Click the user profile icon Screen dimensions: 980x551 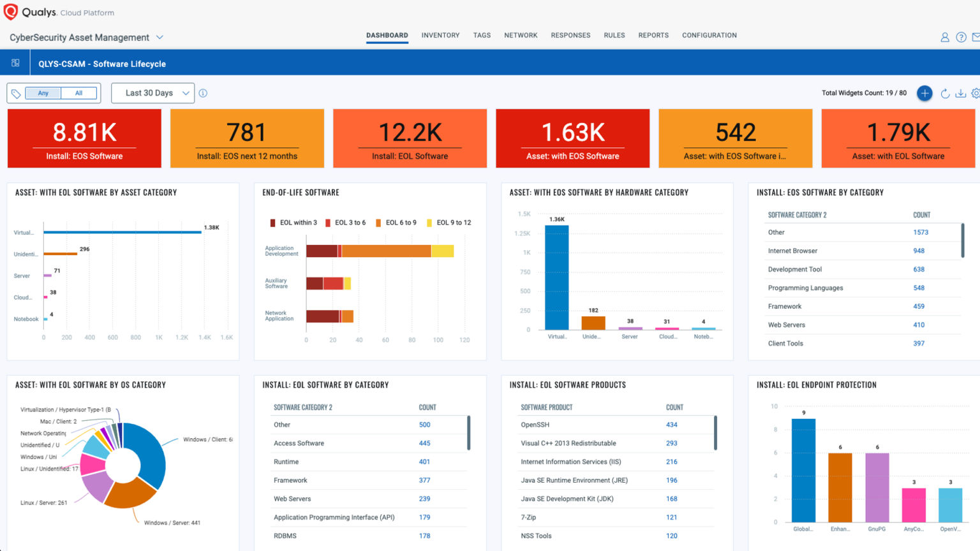pyautogui.click(x=945, y=37)
